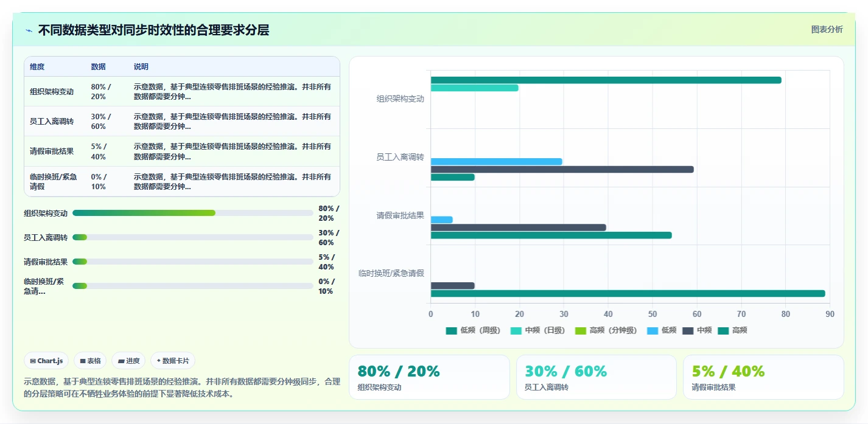Select the 员工入离调转 table row label
The height and width of the screenshot is (424, 868).
point(52,122)
